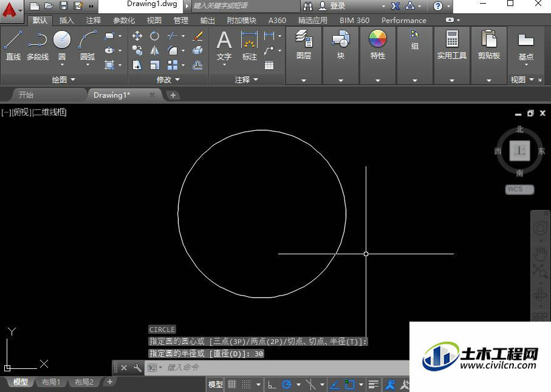Click the WCS coordinate system button
The height and width of the screenshot is (392, 551).
coord(519,189)
